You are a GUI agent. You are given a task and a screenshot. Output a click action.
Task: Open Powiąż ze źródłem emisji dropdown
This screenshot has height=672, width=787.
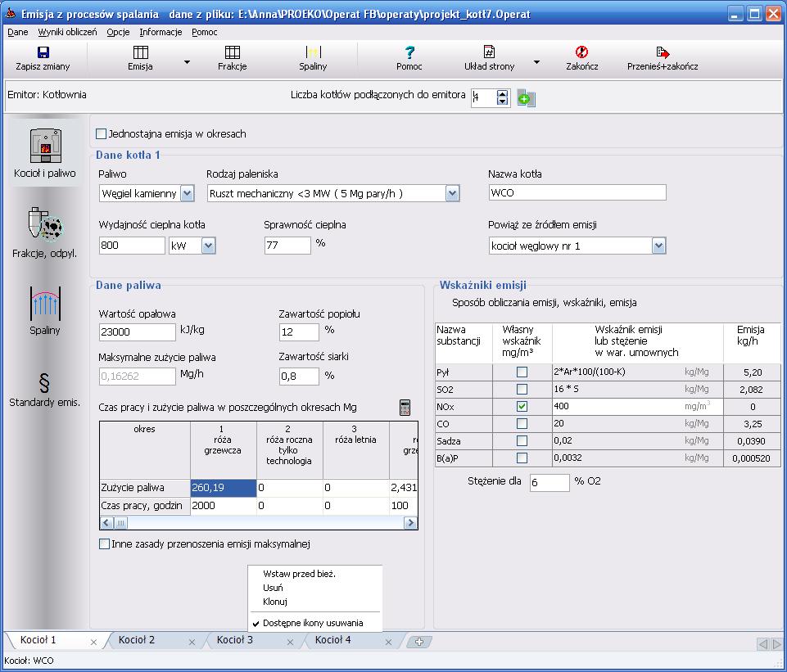(x=658, y=246)
